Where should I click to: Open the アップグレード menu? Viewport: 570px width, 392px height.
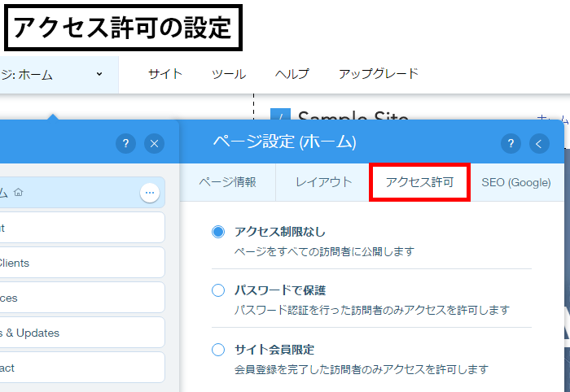pos(379,74)
